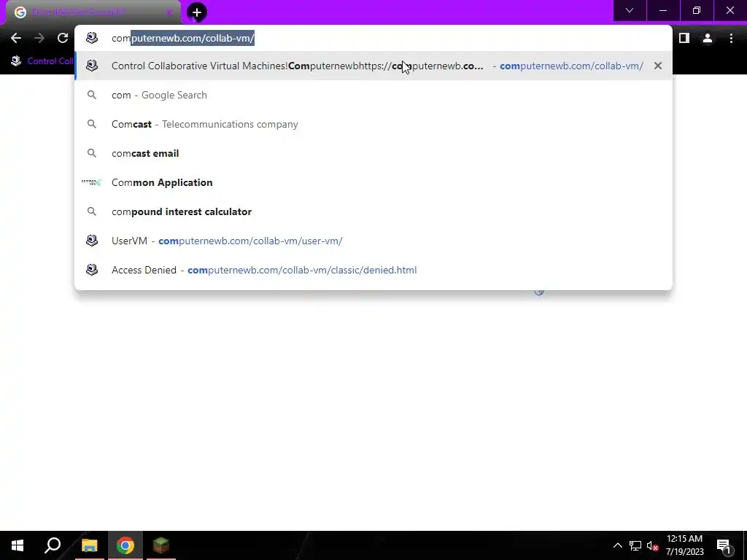
Task: Close the current browser tab
Action: tap(169, 12)
